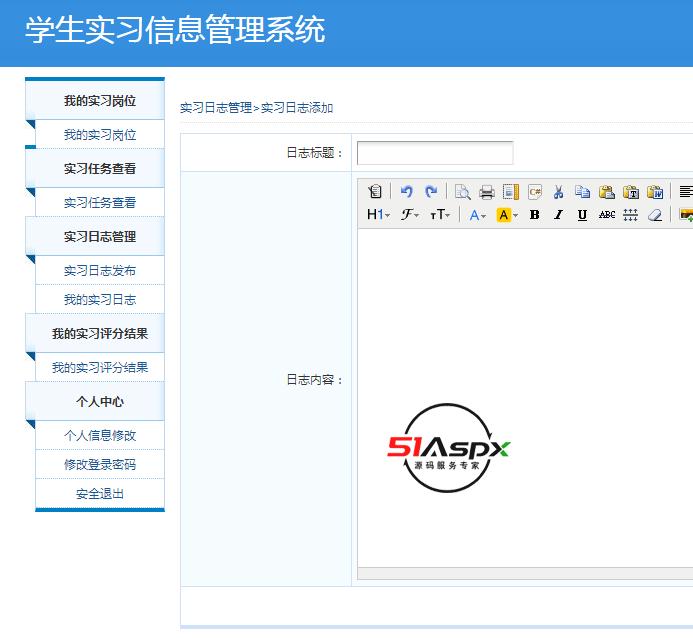This screenshot has width=693, height=638.
Task: Open the 实习任务查看 sub-link
Action: pyautogui.click(x=100, y=202)
